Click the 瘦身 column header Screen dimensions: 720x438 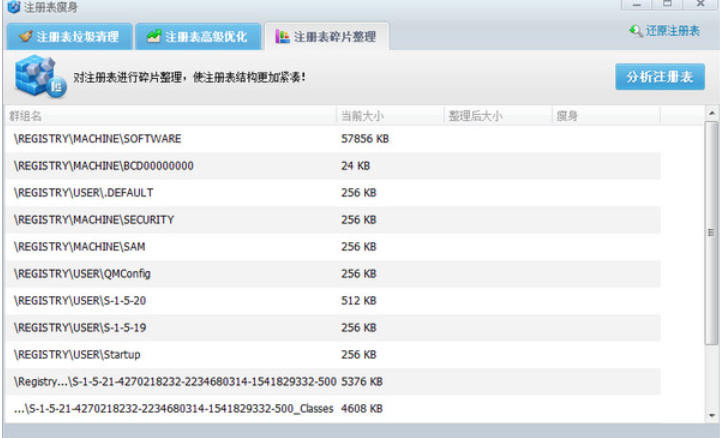567,116
